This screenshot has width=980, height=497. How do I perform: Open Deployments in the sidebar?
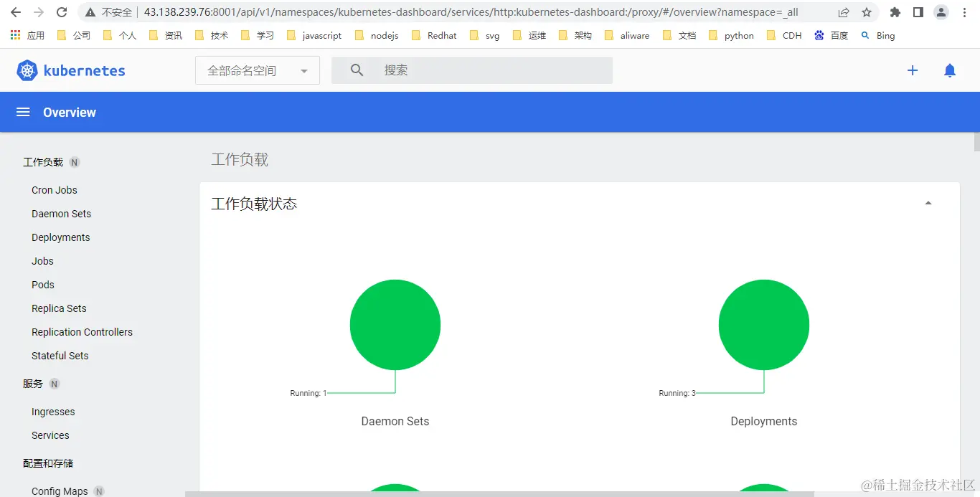pyautogui.click(x=61, y=237)
